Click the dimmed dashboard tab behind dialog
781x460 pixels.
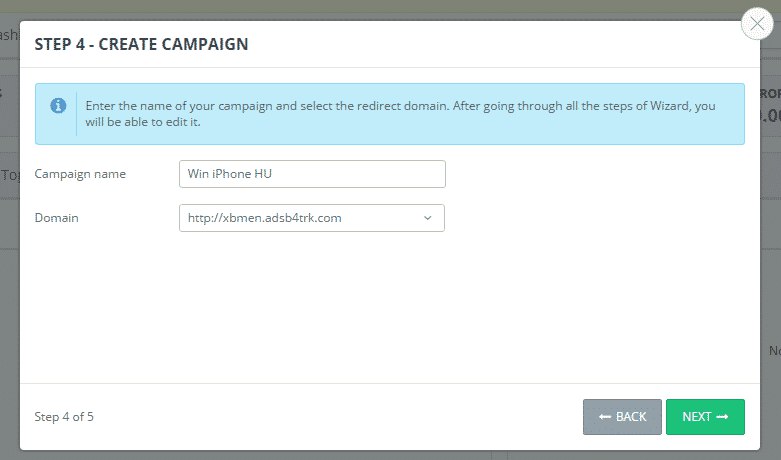[8, 35]
